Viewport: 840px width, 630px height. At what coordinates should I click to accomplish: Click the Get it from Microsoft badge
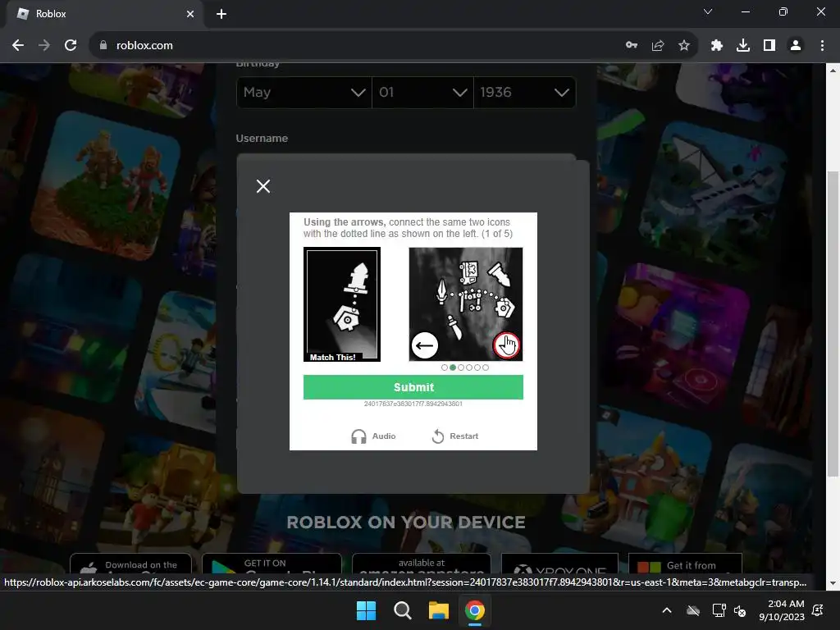coord(685,564)
